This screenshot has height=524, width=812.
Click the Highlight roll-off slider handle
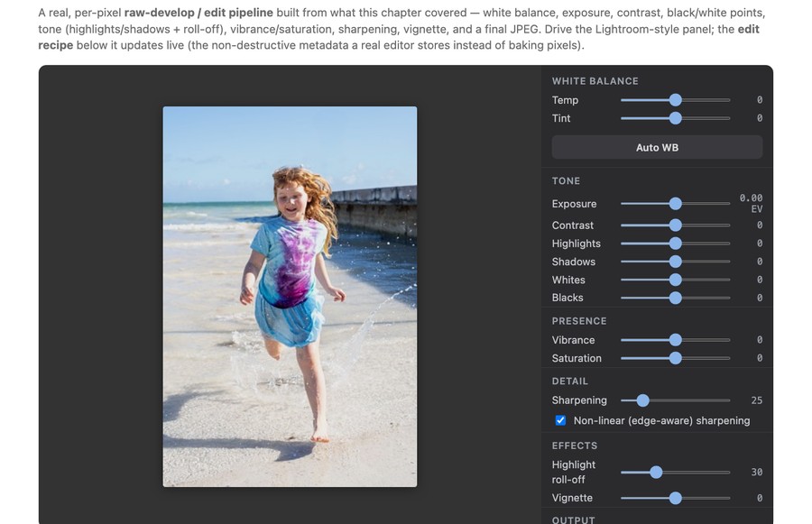(x=656, y=473)
